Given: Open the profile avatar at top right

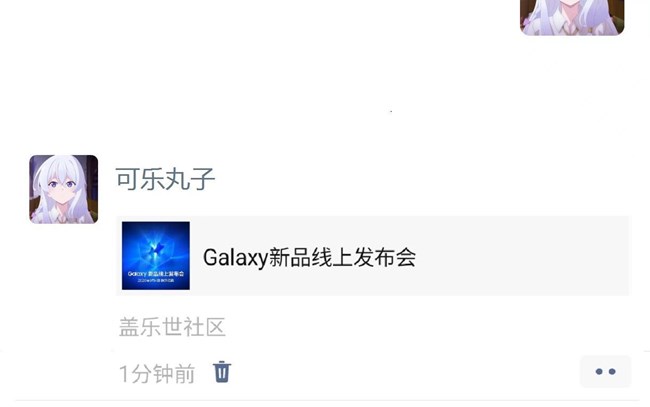Looking at the screenshot, I should [572, 17].
